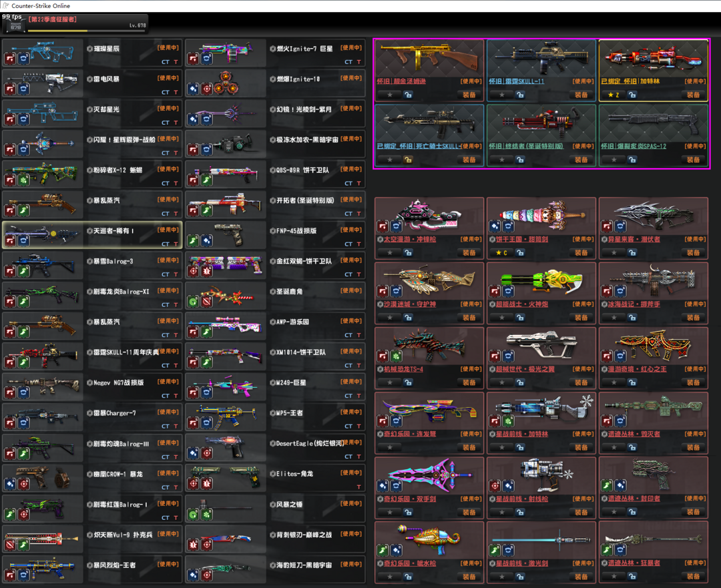Click red gun trait icon on 太空漫游·冲锋枪 card

pos(383,226)
